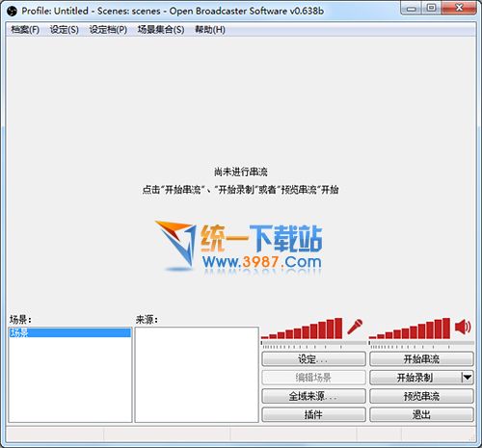Click the OBS logo in title bar
This screenshot has height=448, width=482.
tap(12, 12)
